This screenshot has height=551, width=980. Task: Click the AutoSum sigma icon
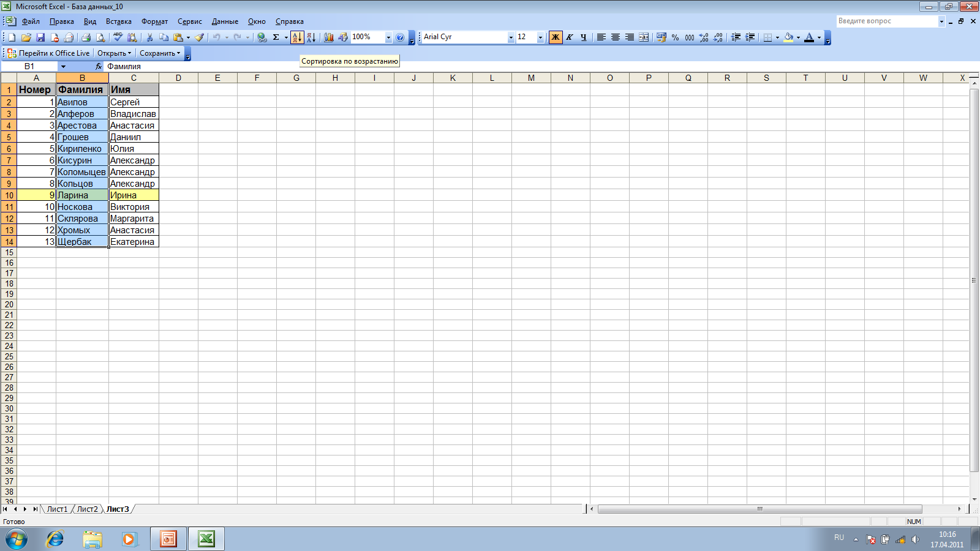click(276, 37)
